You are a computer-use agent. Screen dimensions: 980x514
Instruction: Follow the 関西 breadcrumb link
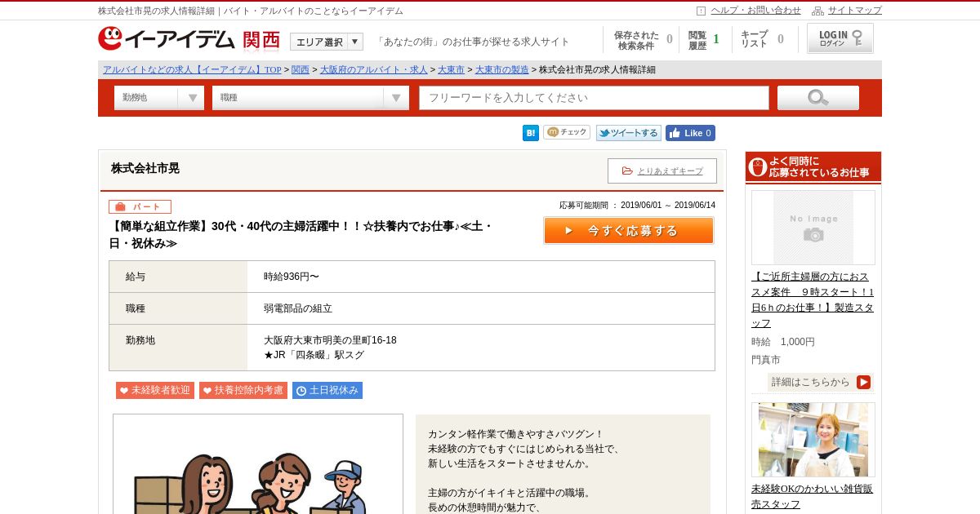click(301, 69)
